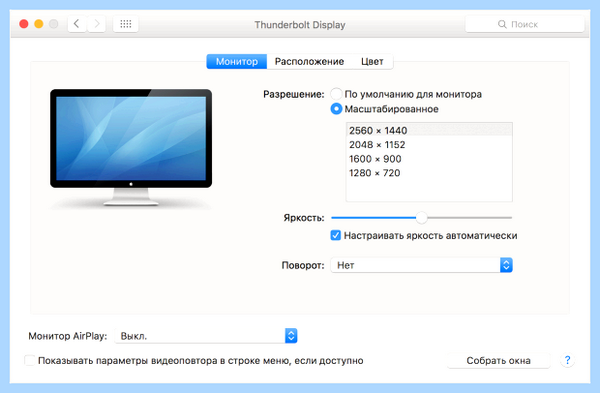Open the 'Монитор AirPlay' dropdown

click(206, 336)
